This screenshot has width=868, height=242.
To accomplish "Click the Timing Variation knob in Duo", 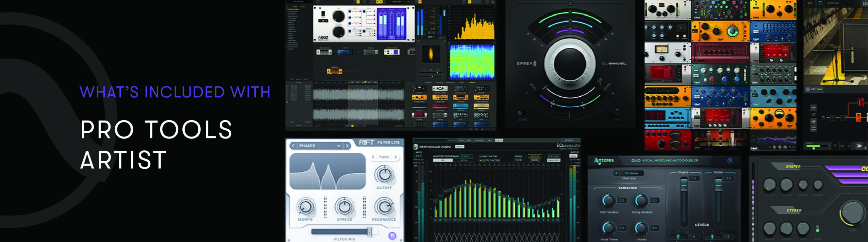I will pyautogui.click(x=641, y=200).
